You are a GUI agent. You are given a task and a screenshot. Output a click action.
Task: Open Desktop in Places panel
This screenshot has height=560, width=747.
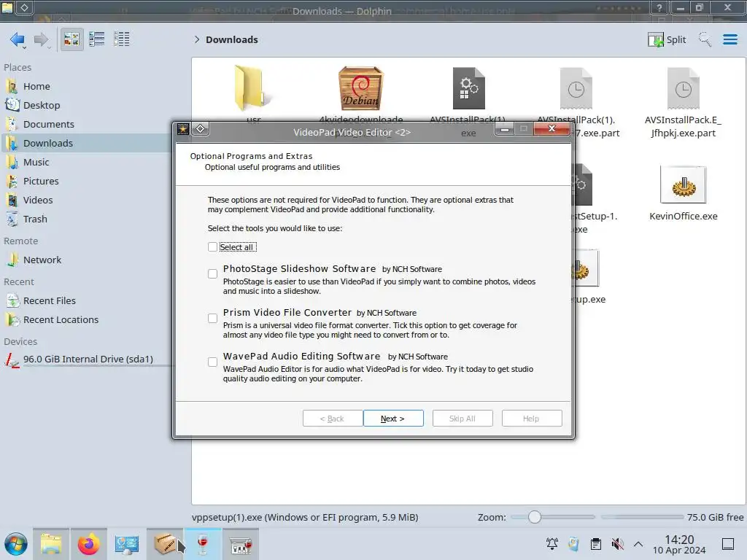(42, 105)
